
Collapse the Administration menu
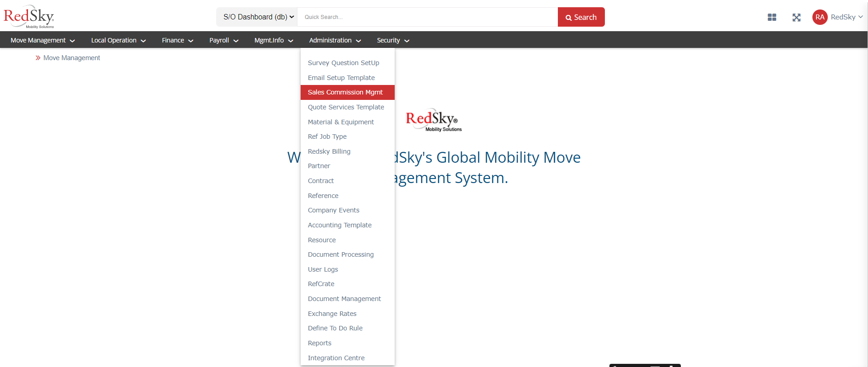coord(335,40)
